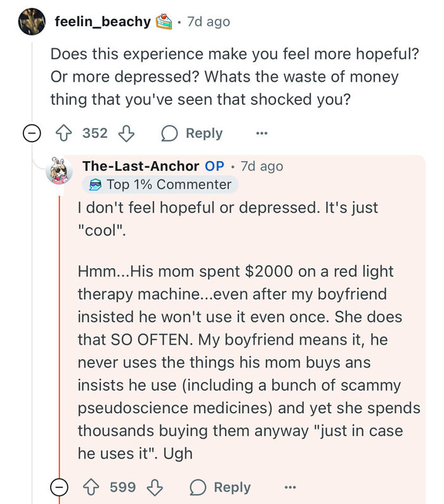This screenshot has width=444, height=504.
Task: Open feelin_beachy's profile avatar
Action: coord(32,22)
